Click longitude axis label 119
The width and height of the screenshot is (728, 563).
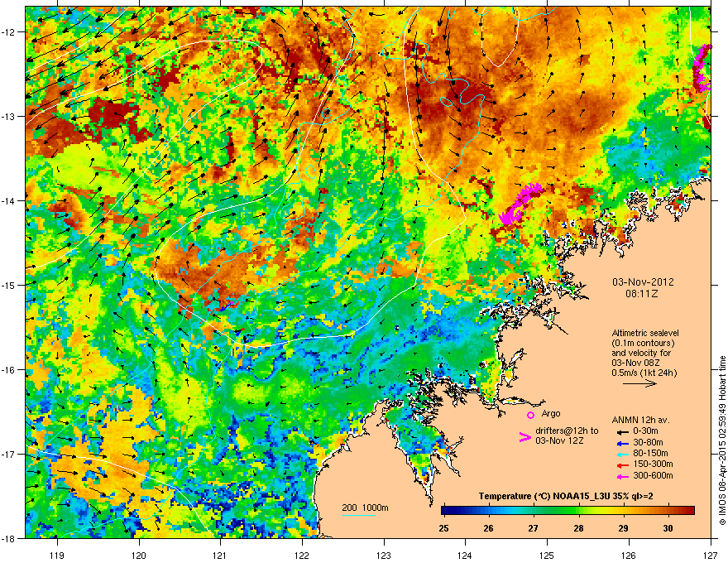click(x=57, y=555)
